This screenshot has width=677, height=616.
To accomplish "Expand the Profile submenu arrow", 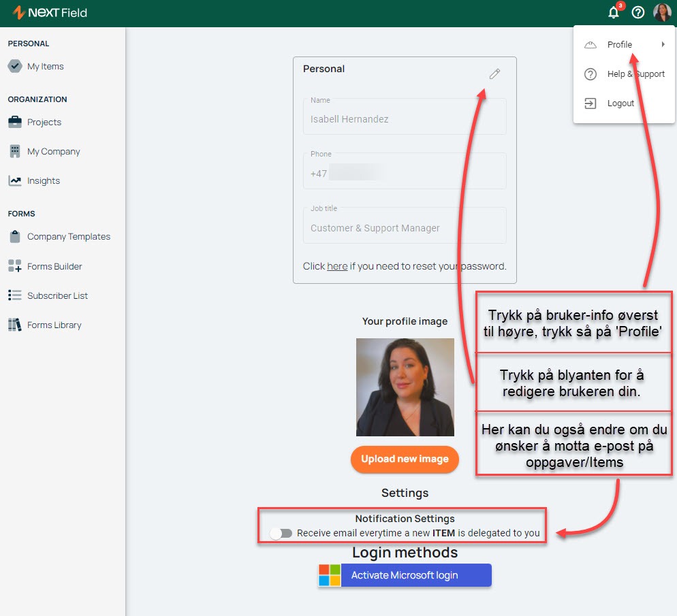I will 663,45.
